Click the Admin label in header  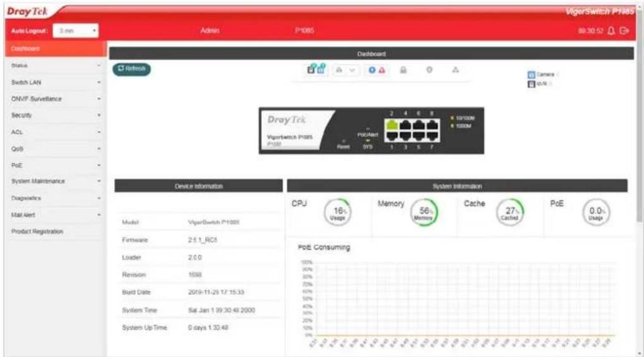click(210, 30)
